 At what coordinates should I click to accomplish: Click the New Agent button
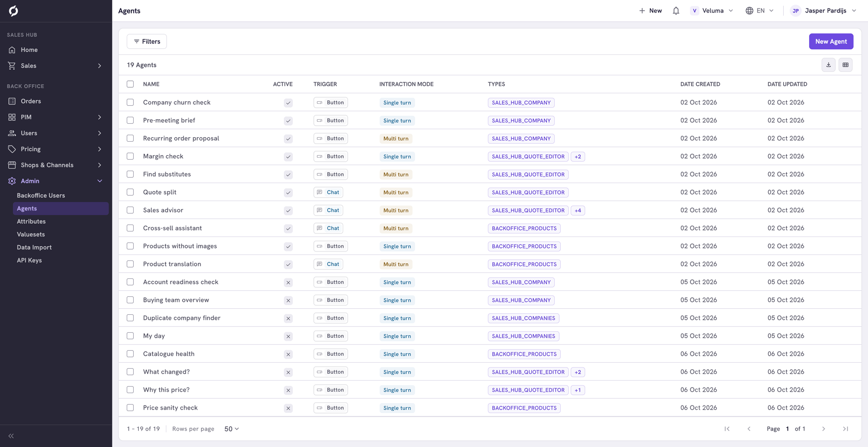pos(831,41)
